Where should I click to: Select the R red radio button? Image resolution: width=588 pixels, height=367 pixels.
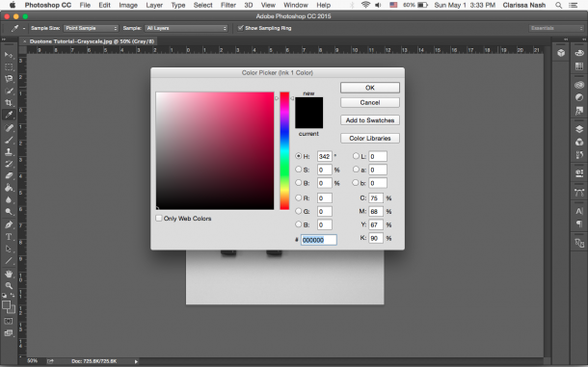click(299, 197)
